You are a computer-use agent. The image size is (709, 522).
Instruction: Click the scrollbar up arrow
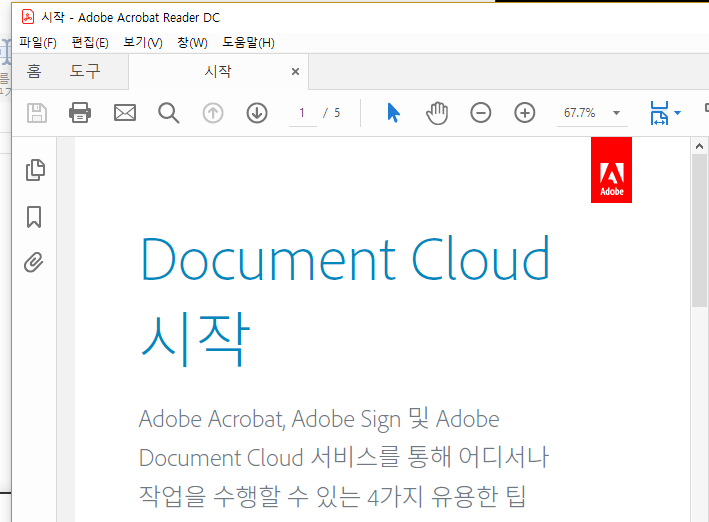click(699, 146)
